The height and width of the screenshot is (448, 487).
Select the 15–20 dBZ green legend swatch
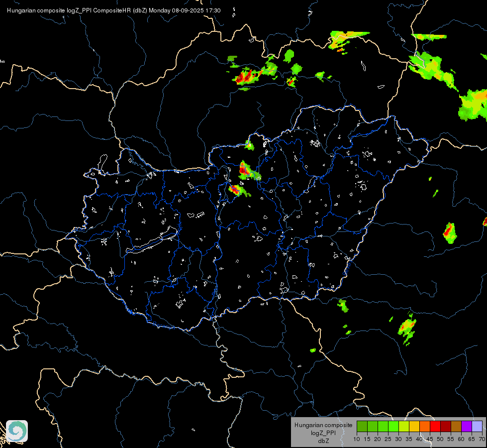click(x=373, y=426)
